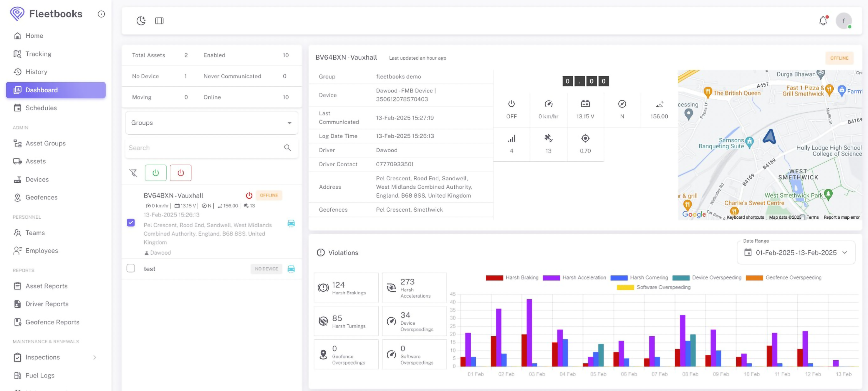Open Asset Reports
Viewport: 868px width, 391px height.
pyautogui.click(x=46, y=286)
